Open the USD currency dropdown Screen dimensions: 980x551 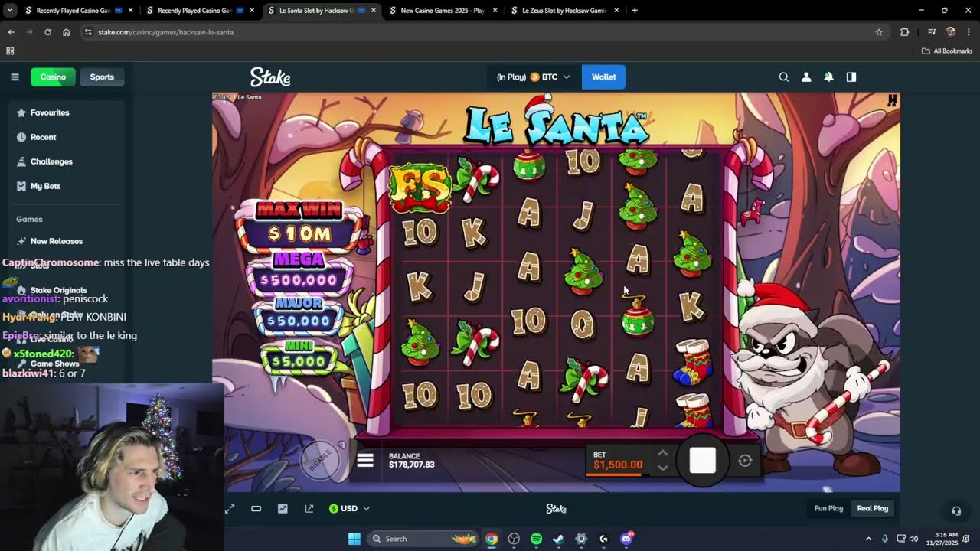click(x=349, y=508)
